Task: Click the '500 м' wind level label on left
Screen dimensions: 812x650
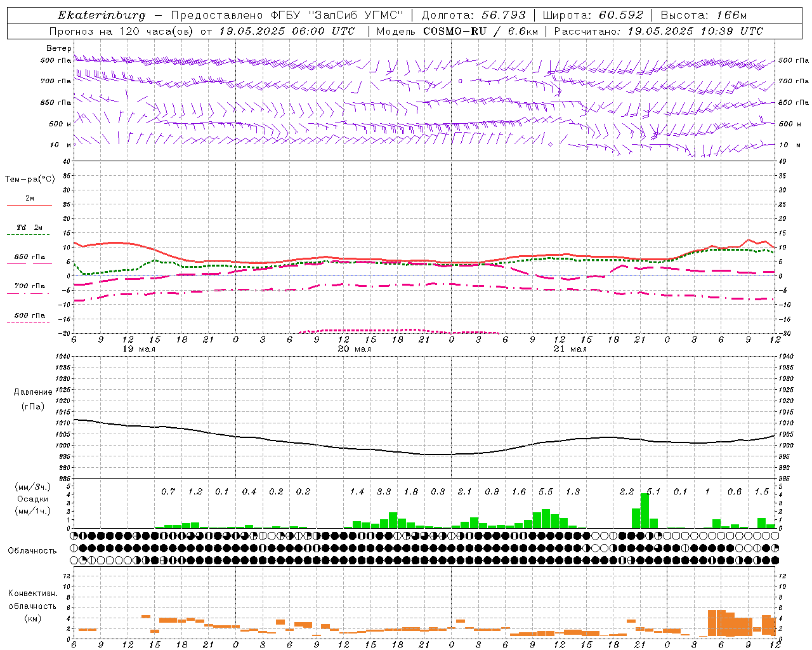Action: [60, 124]
